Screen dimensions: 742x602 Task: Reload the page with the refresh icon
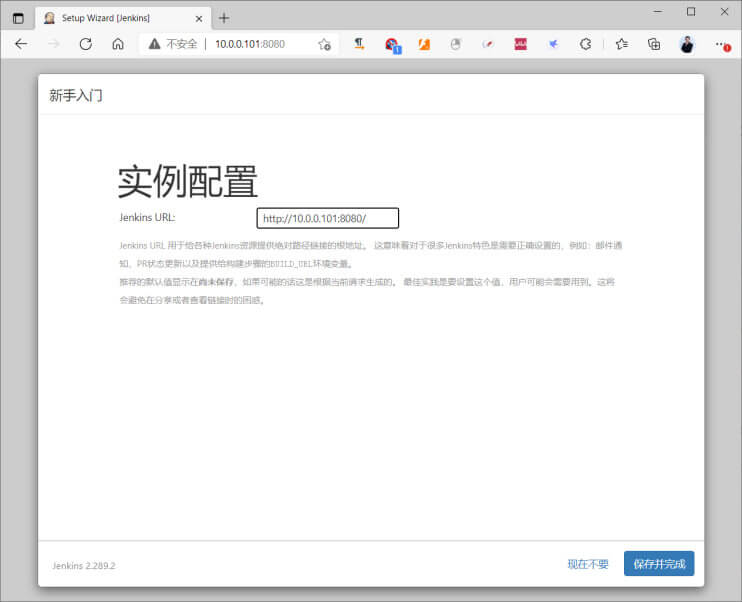(x=86, y=44)
